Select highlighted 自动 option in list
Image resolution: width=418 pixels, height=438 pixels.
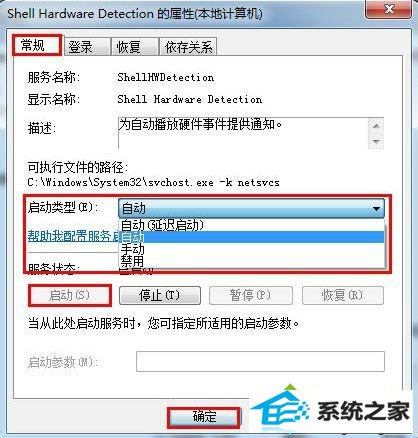pyautogui.click(x=251, y=237)
